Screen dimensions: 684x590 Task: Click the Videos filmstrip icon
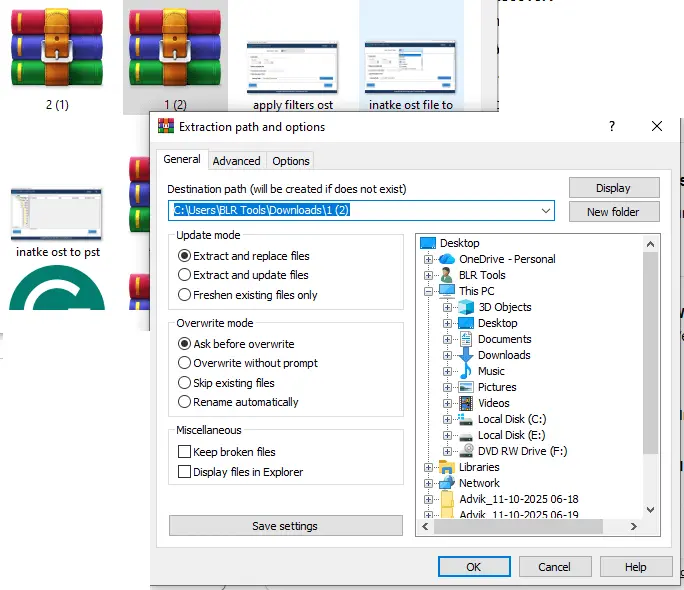click(466, 403)
